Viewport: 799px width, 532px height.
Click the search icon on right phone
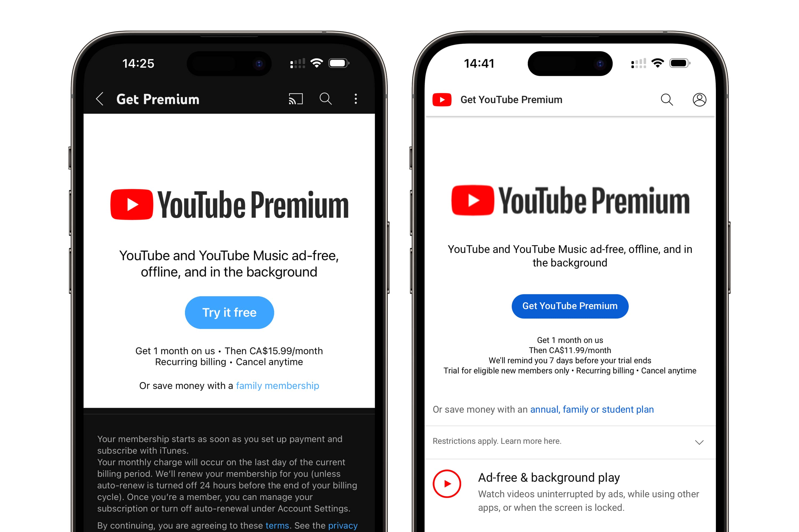[x=667, y=99]
